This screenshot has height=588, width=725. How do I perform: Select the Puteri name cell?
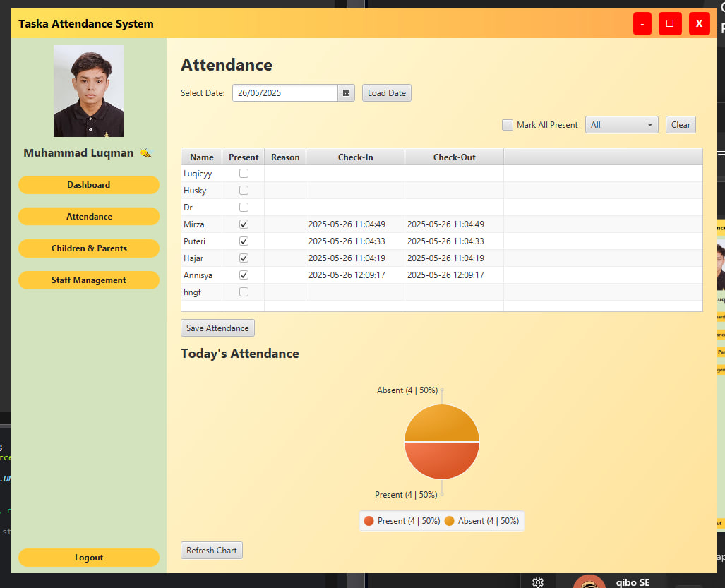(x=202, y=241)
